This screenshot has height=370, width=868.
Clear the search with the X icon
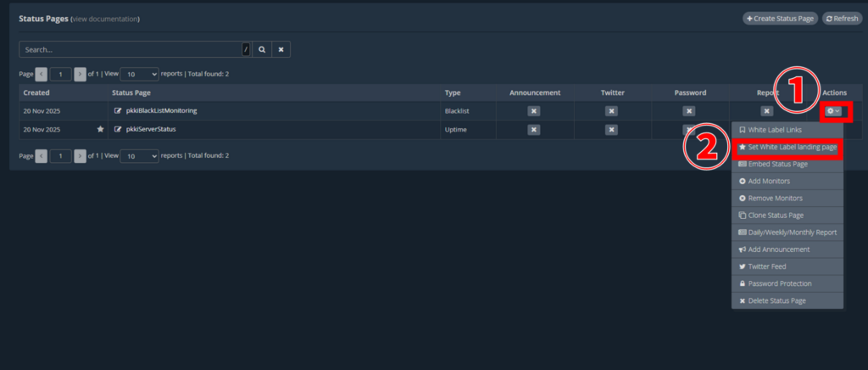tap(282, 50)
